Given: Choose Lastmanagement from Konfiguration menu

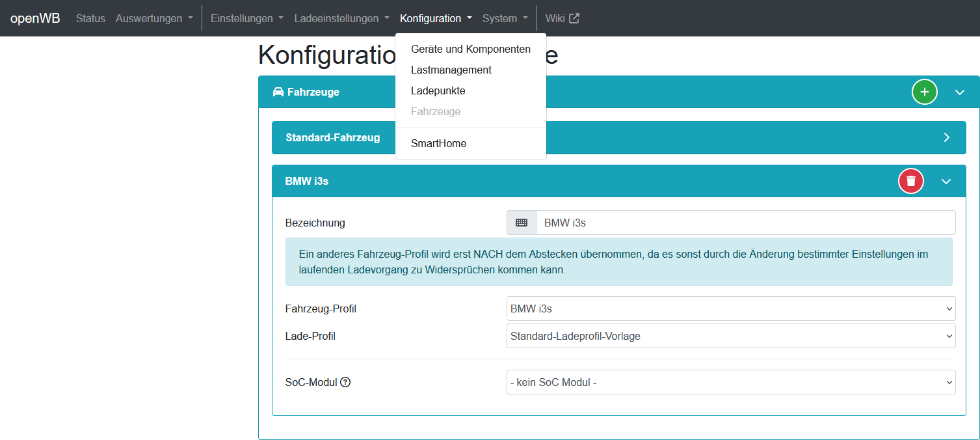Looking at the screenshot, I should (x=451, y=70).
